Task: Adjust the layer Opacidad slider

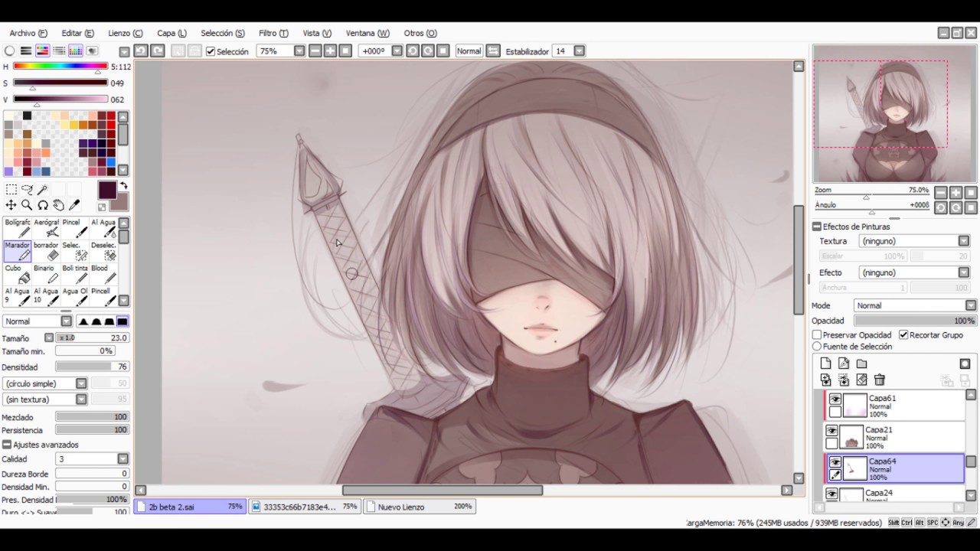Action: tap(915, 321)
